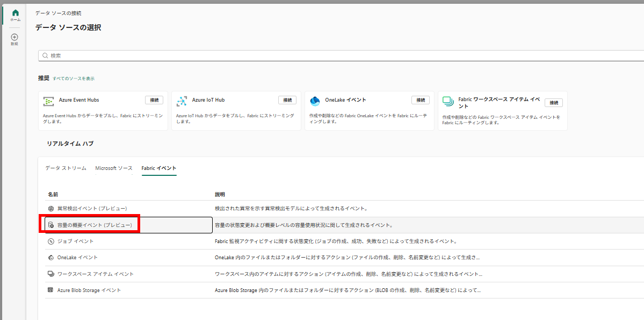The width and height of the screenshot is (644, 320).
Task: Open the すべてのソースを表示 link
Action: click(74, 79)
